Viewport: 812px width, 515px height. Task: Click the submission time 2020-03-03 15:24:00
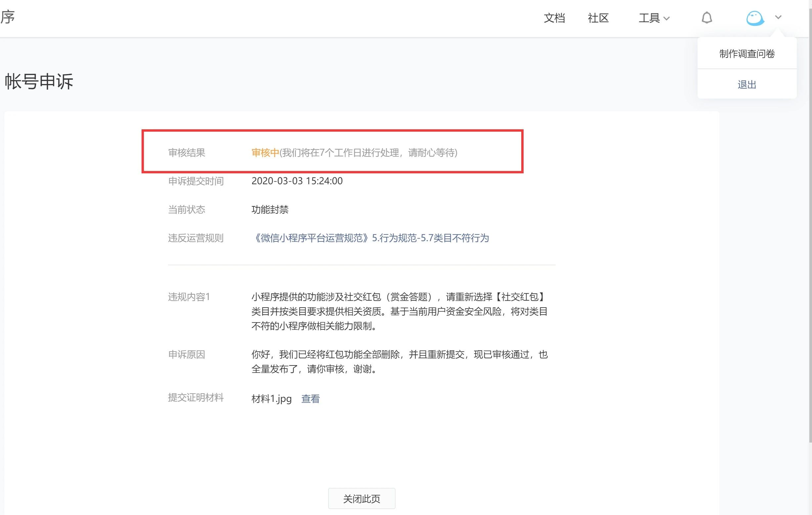click(297, 181)
